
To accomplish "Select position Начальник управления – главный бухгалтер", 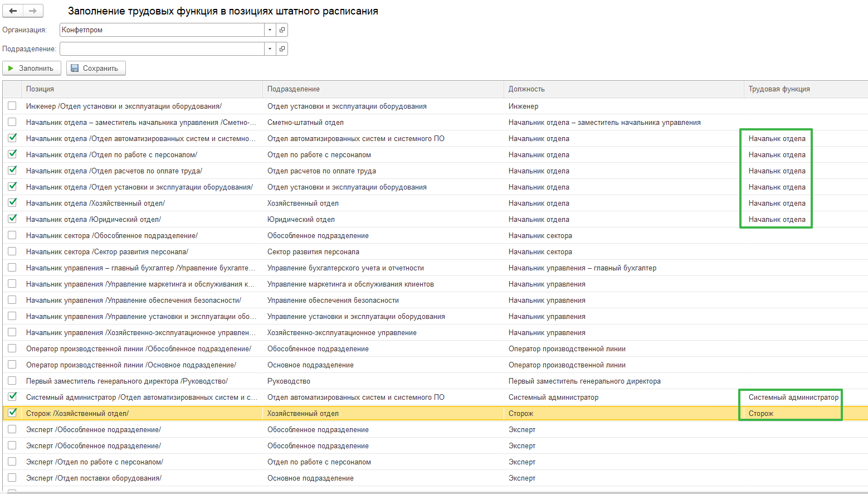I will [141, 268].
